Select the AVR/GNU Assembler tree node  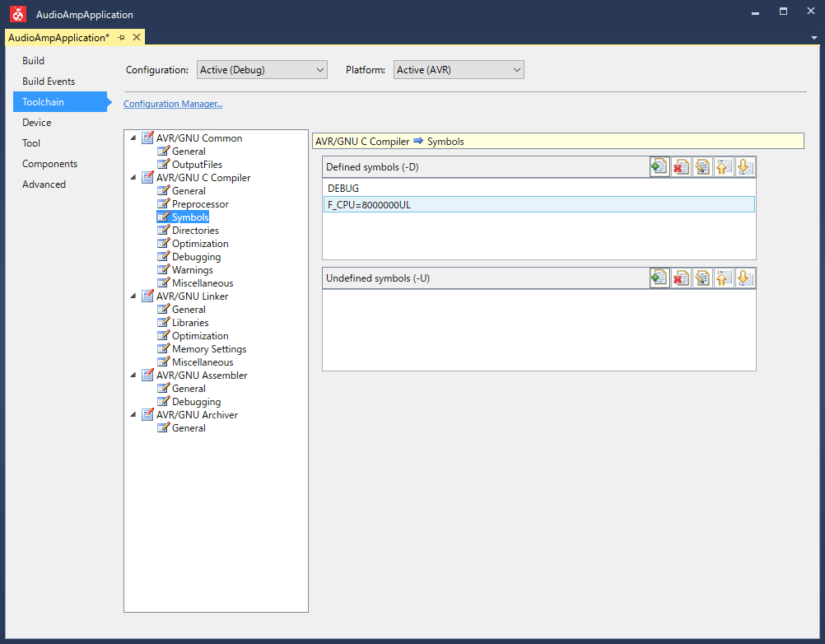[194, 376]
